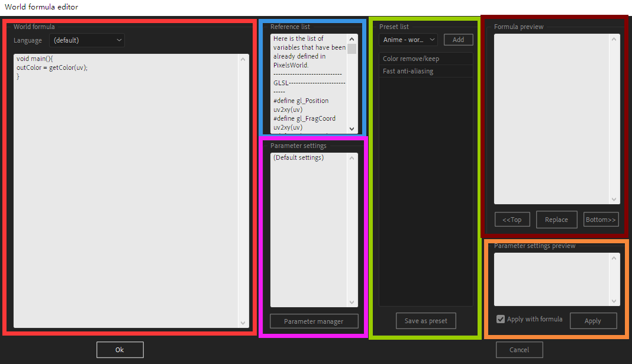Click the Add preset button

(x=458, y=40)
